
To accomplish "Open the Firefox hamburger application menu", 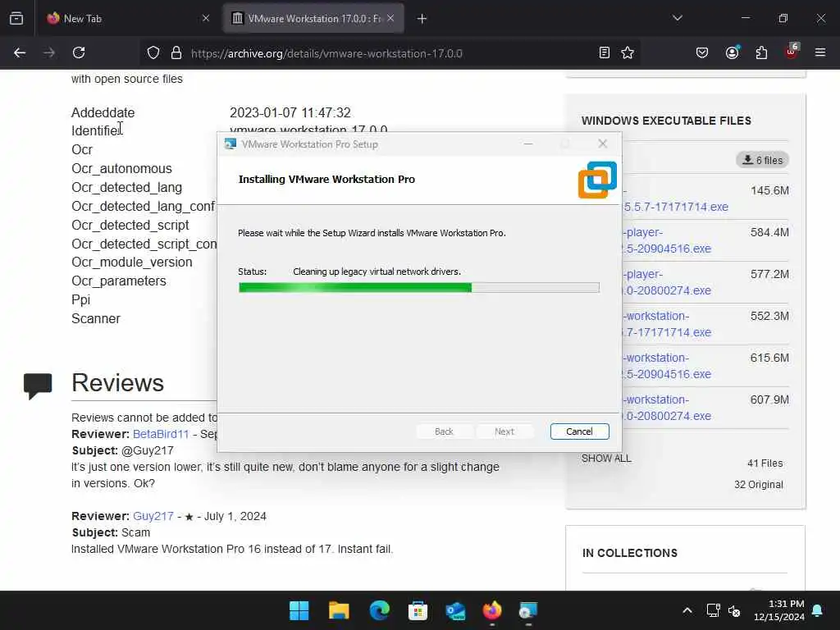I will pyautogui.click(x=820, y=52).
